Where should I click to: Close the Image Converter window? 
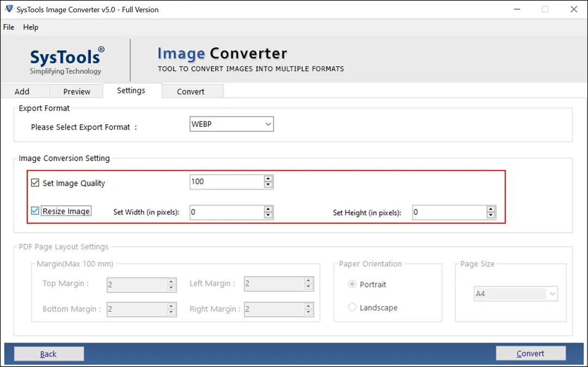[574, 9]
